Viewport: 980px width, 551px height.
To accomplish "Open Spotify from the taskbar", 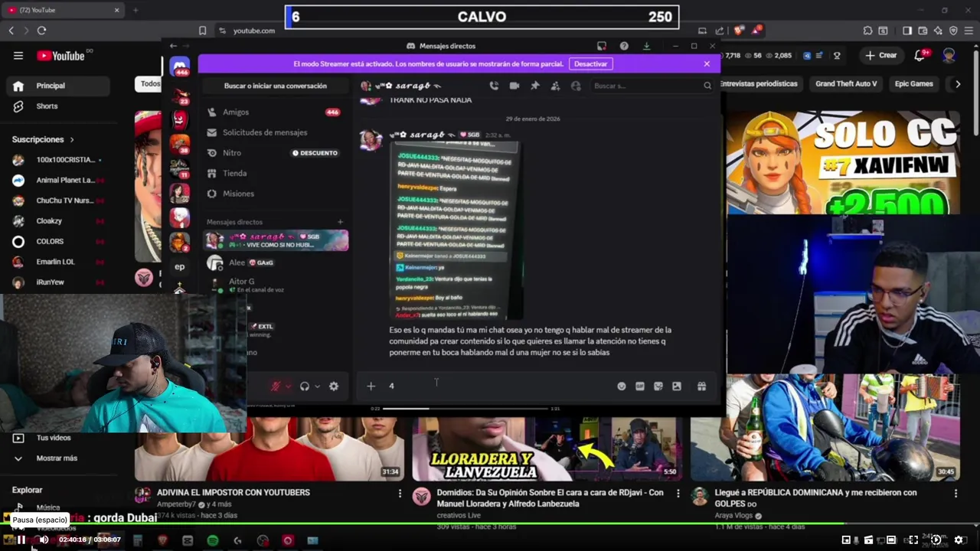I will coord(213,540).
